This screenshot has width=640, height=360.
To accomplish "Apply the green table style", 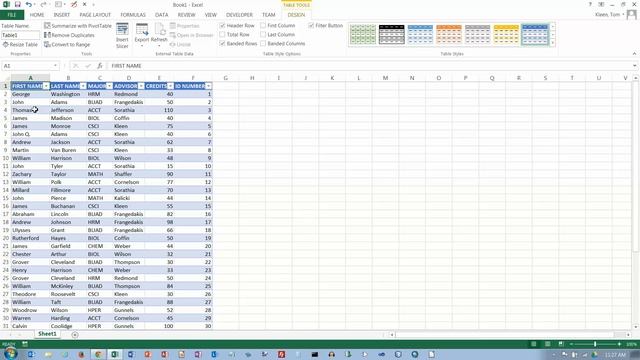I will click(362, 34).
